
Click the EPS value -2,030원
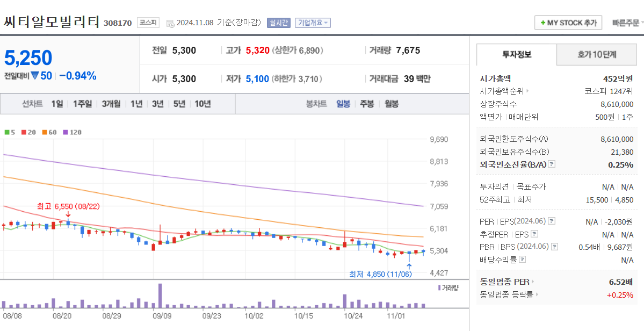point(619,221)
